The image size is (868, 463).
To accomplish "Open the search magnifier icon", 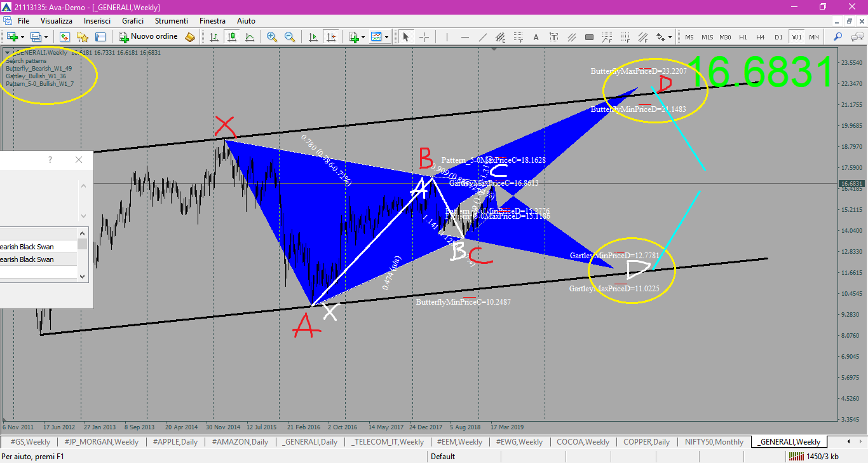I will 837,37.
